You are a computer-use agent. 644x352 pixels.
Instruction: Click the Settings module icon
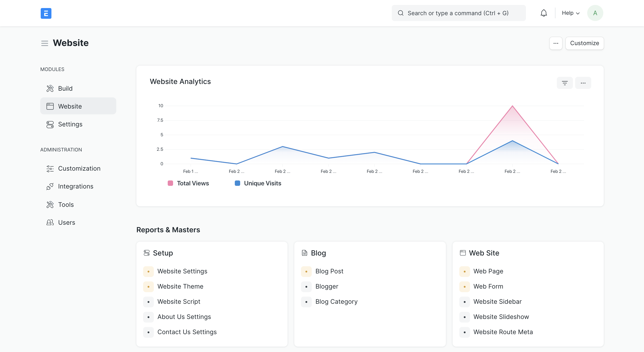[50, 124]
